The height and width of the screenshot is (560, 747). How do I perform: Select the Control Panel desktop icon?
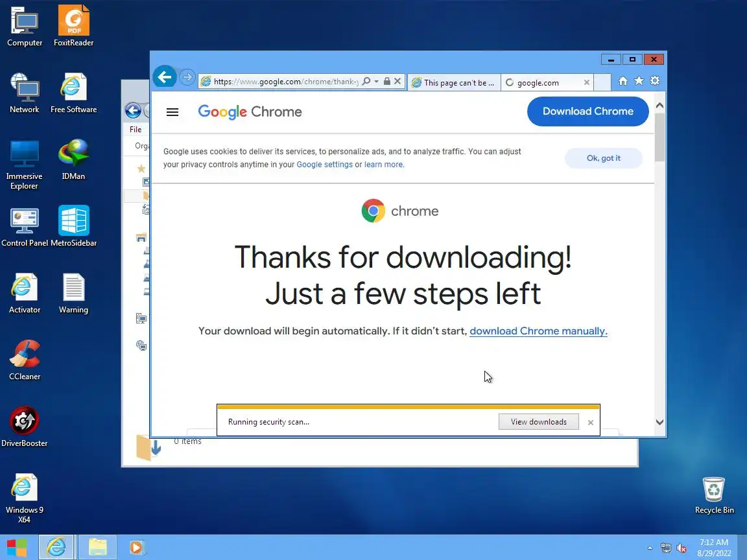[24, 226]
